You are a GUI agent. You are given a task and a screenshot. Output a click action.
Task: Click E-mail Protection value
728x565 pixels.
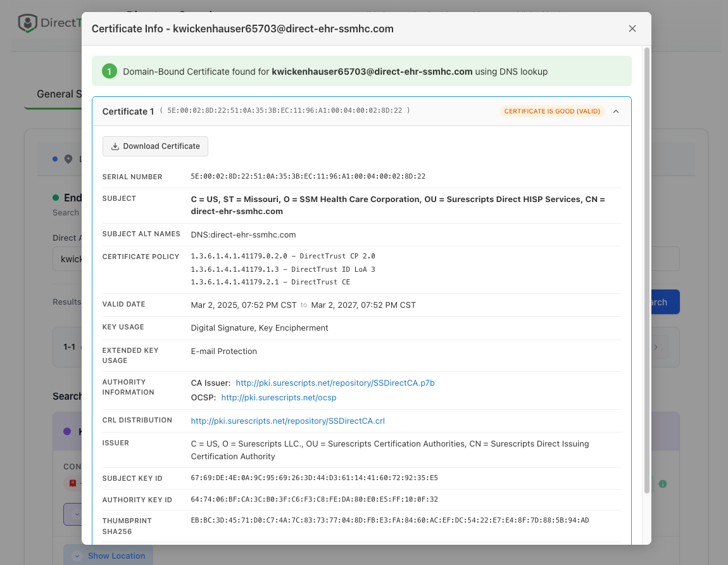(x=224, y=352)
